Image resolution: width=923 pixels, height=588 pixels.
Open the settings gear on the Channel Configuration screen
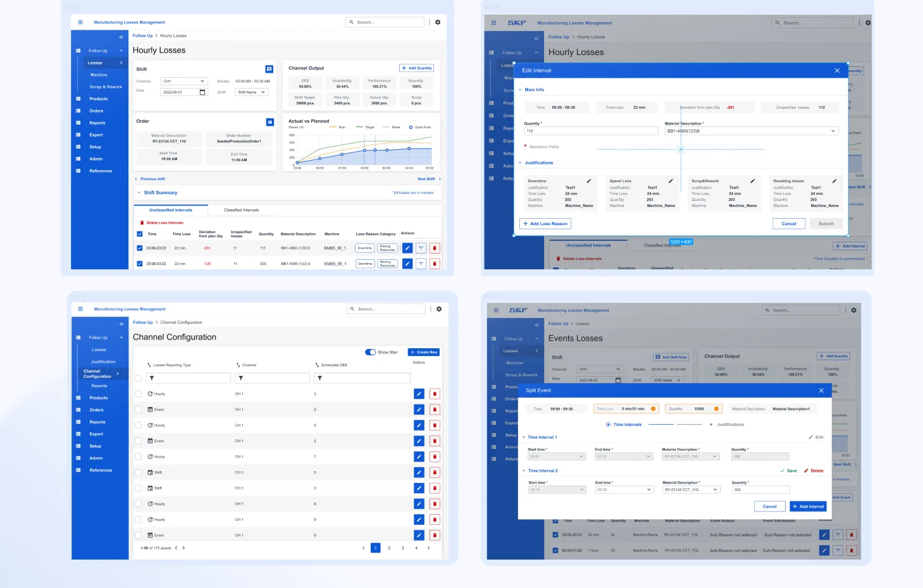(439, 309)
